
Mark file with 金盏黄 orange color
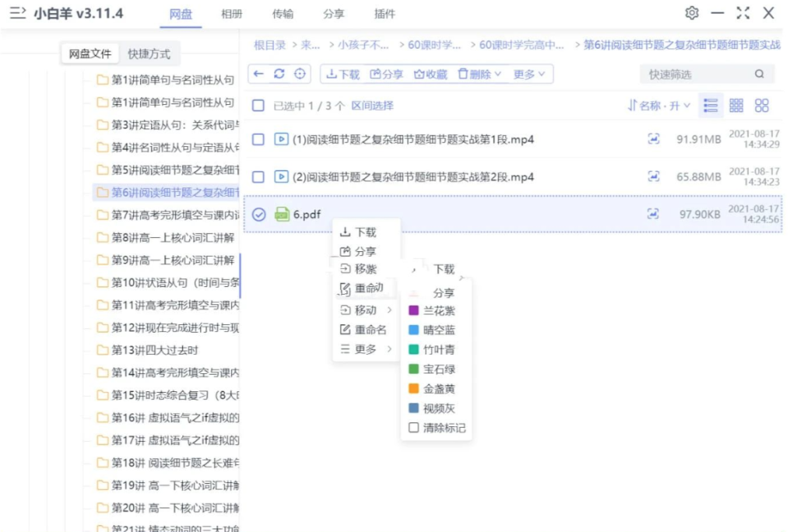[433, 389]
